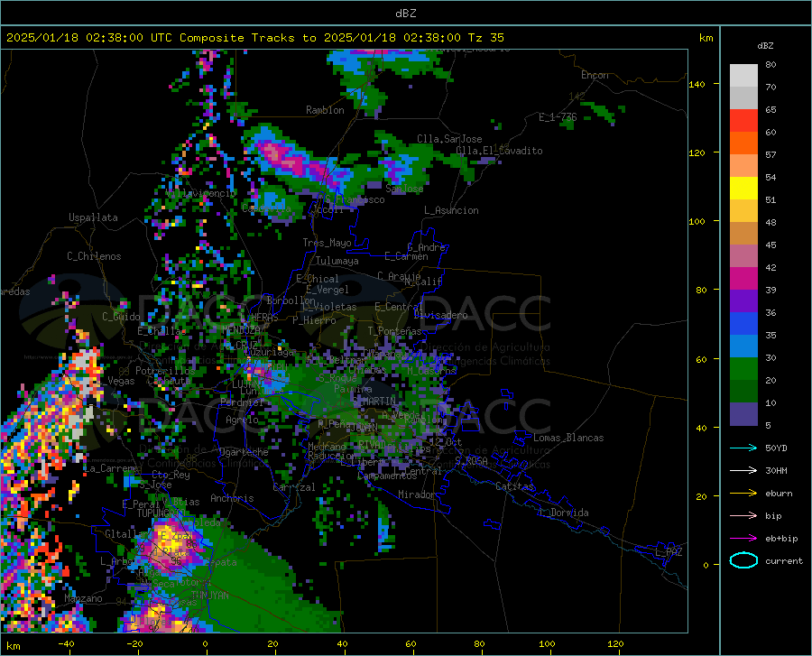Click the Borbollon map label
Viewport: 812px width, 656px height.
click(x=291, y=300)
